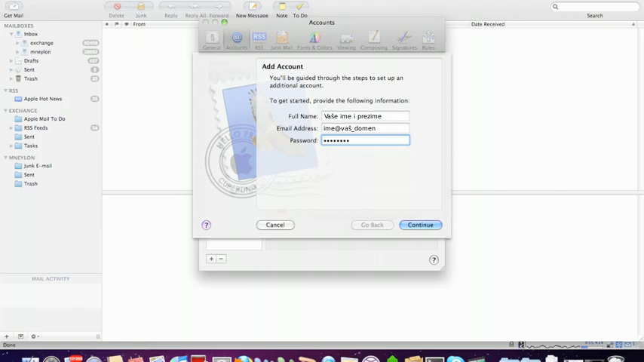Click the Go Back button
644x362 pixels.
click(372, 225)
